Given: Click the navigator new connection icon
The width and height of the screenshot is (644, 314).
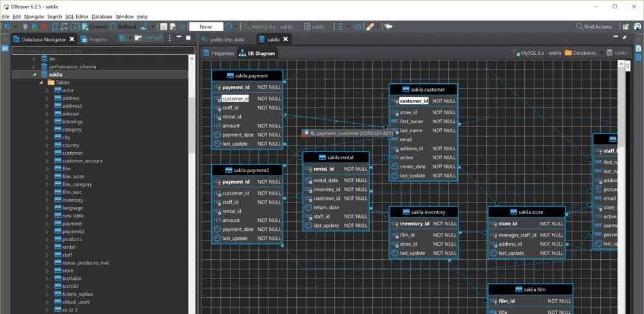Looking at the screenshot, I should coord(122,38).
